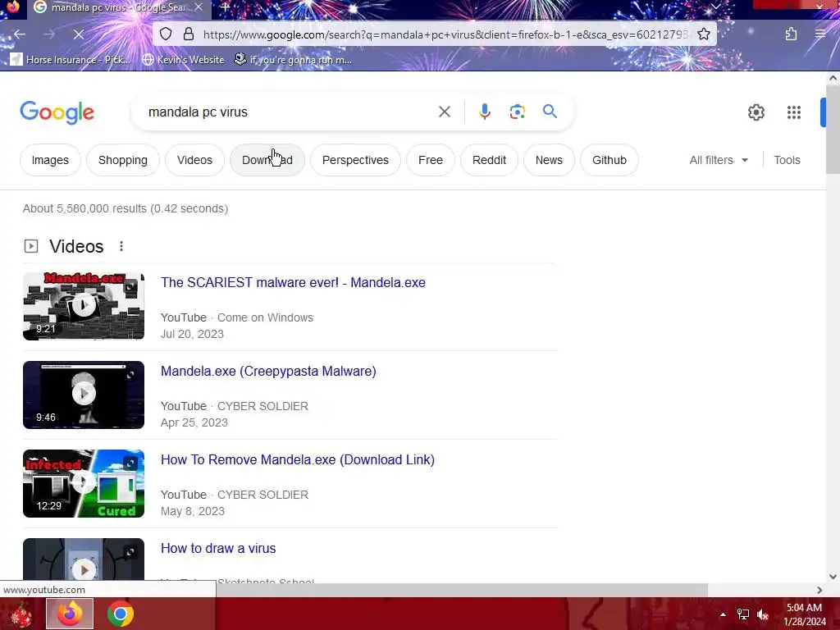Open 'The SCARIEST malware ever! - Mandela.exe' link
This screenshot has height=630, width=840.
tap(293, 282)
